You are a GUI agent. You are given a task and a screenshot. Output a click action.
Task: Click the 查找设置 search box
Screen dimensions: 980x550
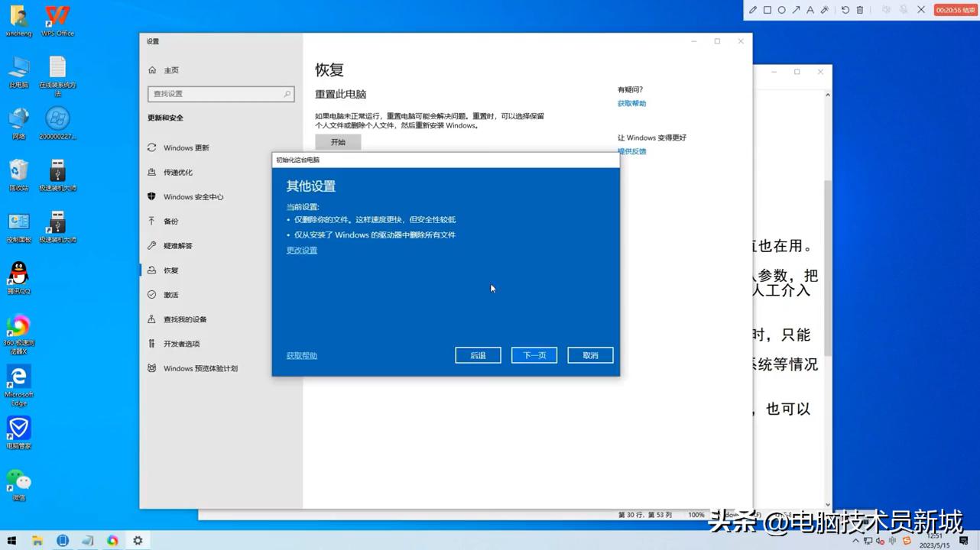coord(221,93)
